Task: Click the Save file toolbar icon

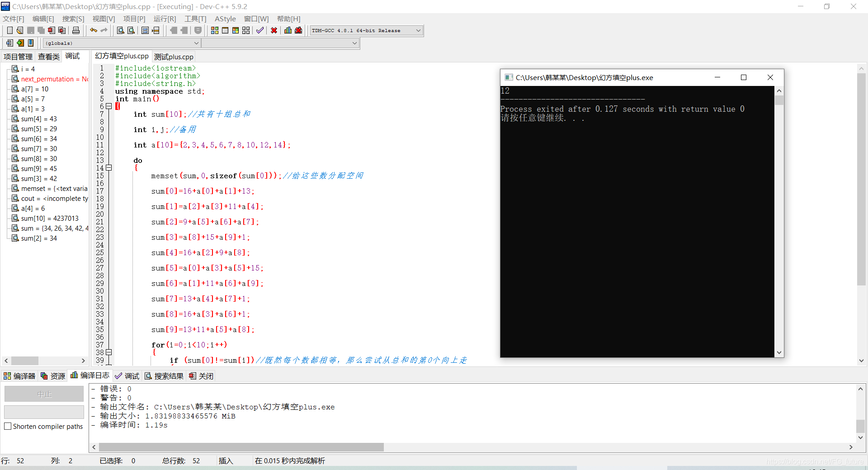Action: click(x=31, y=30)
